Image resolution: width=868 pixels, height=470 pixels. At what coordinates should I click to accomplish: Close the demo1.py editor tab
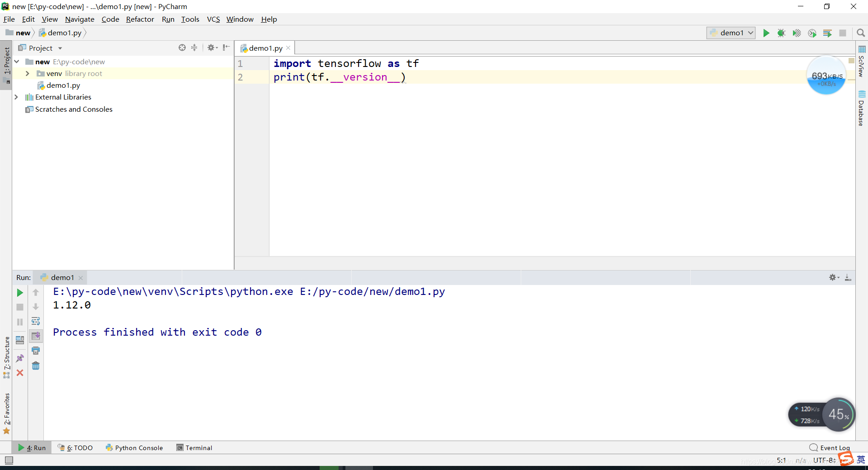288,48
